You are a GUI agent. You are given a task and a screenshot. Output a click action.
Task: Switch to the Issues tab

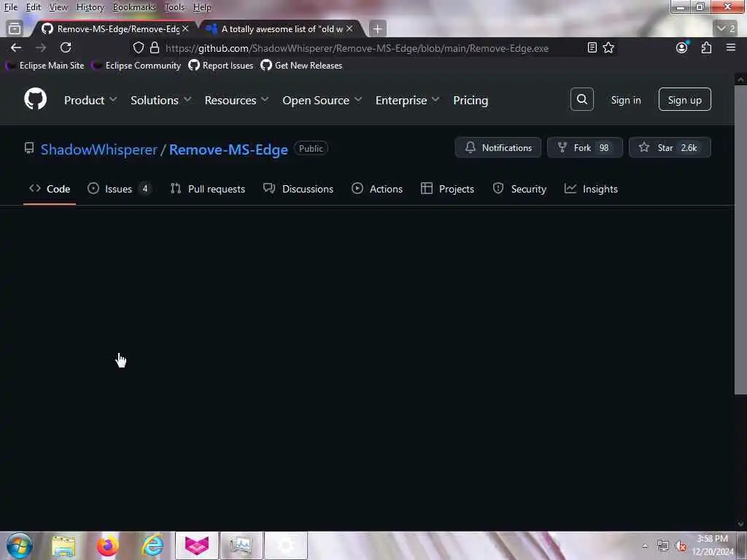[x=119, y=189]
